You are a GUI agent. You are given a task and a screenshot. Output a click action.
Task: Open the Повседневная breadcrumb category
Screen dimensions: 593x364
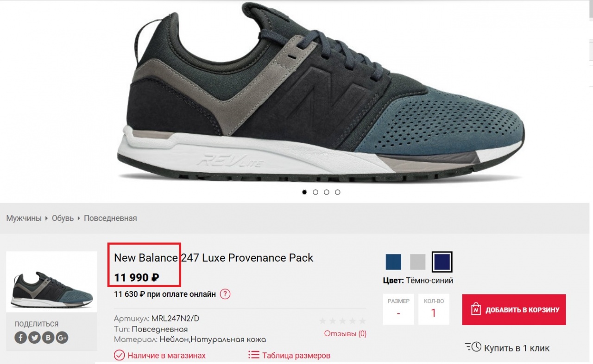(110, 218)
